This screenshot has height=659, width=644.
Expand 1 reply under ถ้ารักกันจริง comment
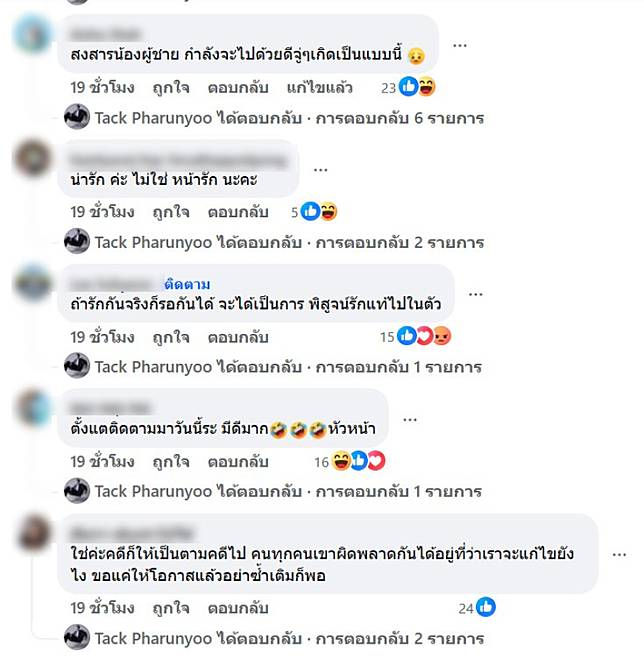click(399, 367)
